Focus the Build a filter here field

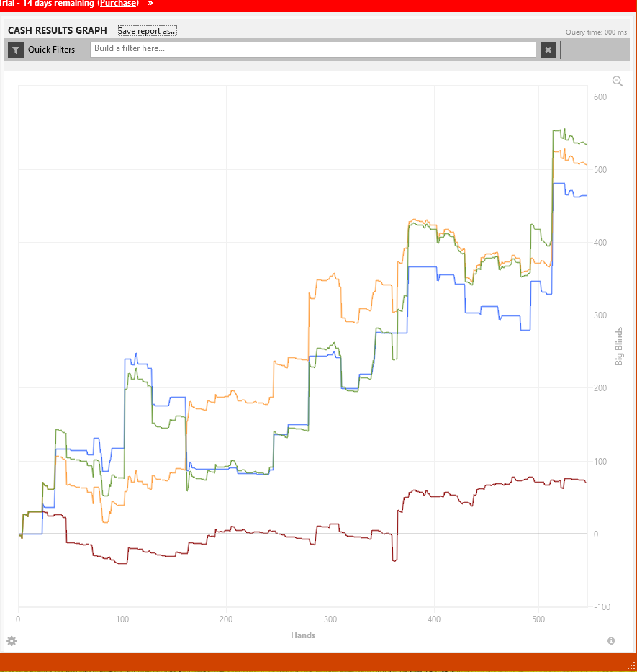point(312,49)
